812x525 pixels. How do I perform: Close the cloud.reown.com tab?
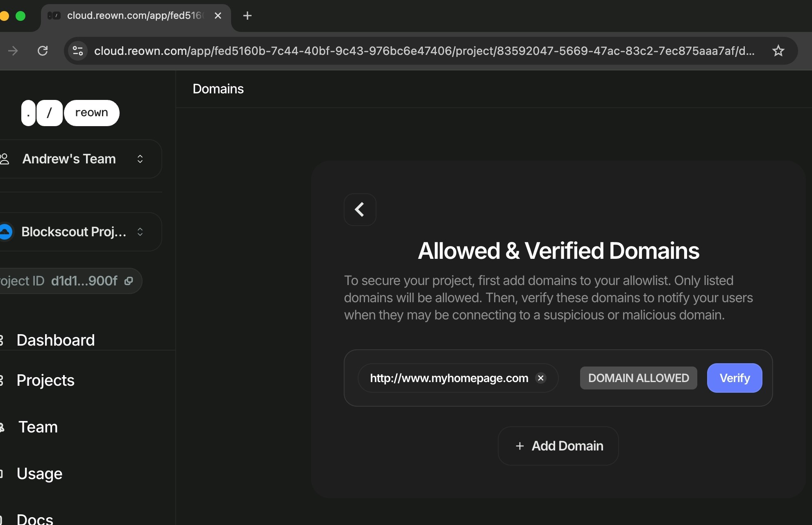click(218, 16)
